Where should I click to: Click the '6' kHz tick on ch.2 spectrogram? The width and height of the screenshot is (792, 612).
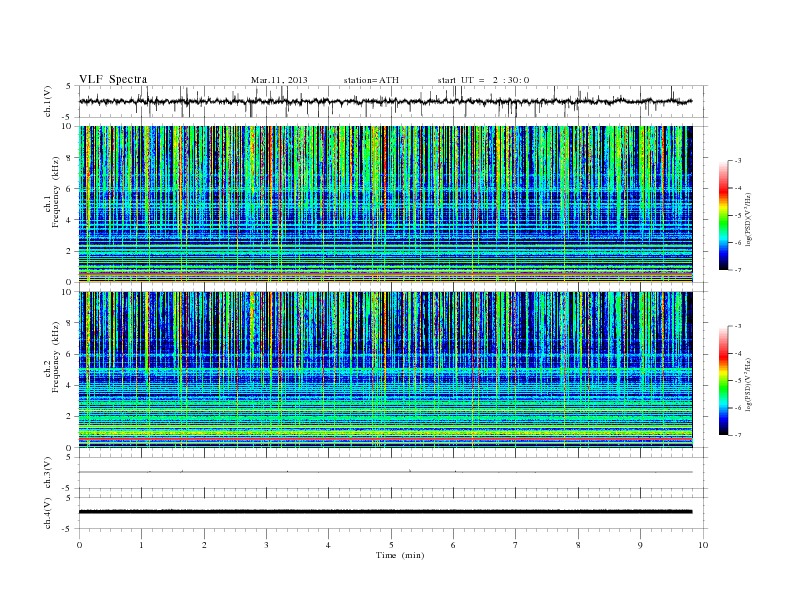pyautogui.click(x=70, y=354)
